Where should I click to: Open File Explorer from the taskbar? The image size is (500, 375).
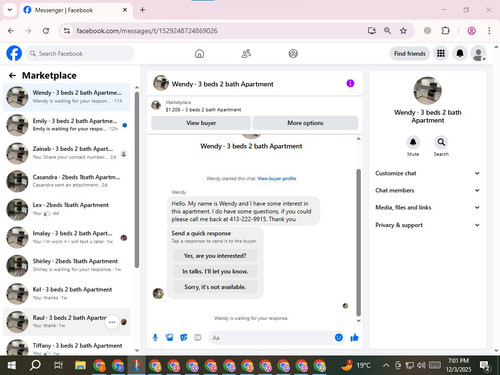80,366
